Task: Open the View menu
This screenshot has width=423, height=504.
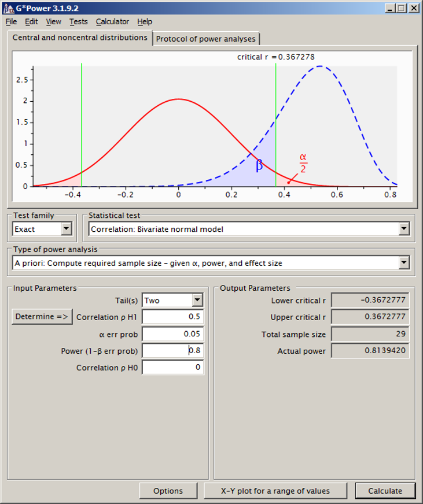Action: pyautogui.click(x=53, y=22)
